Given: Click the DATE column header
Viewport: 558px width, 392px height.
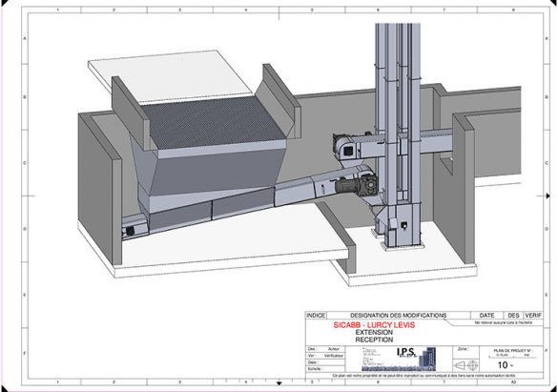Looking at the screenshot, I should click(x=486, y=315).
